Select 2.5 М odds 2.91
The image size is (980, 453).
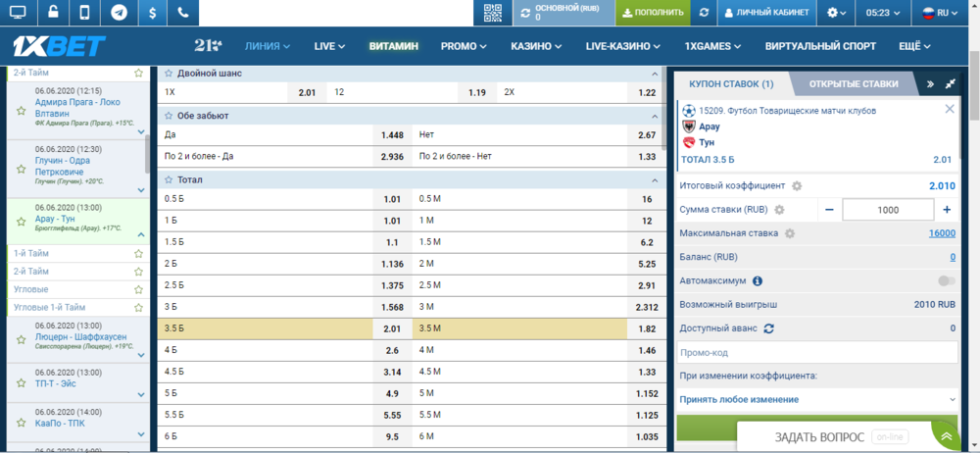pyautogui.click(x=646, y=286)
